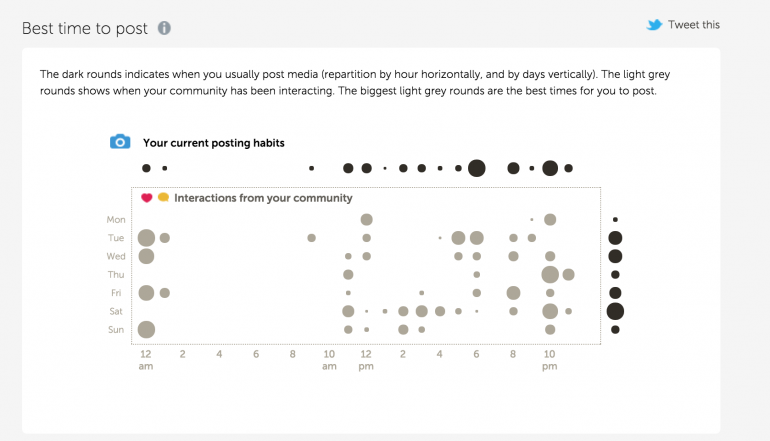770x441 pixels.
Task: Click the grey bubble for Mon 12 pm
Action: 367,220
